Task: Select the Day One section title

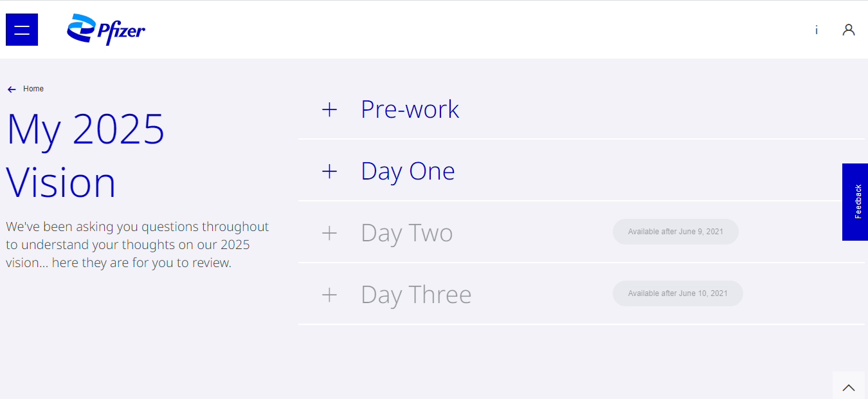Action: coord(408,171)
